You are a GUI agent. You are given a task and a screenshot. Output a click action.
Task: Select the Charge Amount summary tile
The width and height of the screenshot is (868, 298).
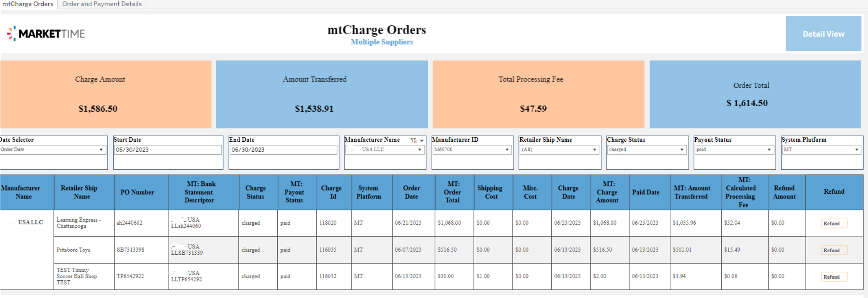click(x=106, y=94)
